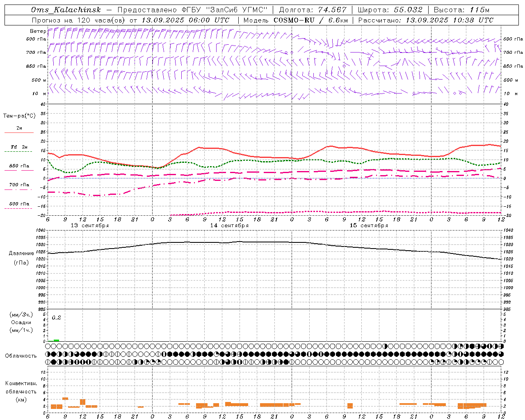
Task: Click the '14 сентября' date label
Action: point(229,226)
